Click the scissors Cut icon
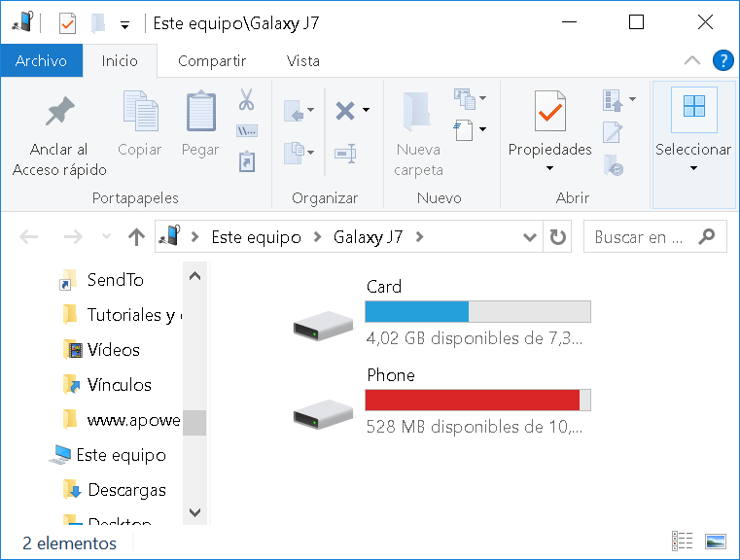The height and width of the screenshot is (560, 740). [246, 99]
